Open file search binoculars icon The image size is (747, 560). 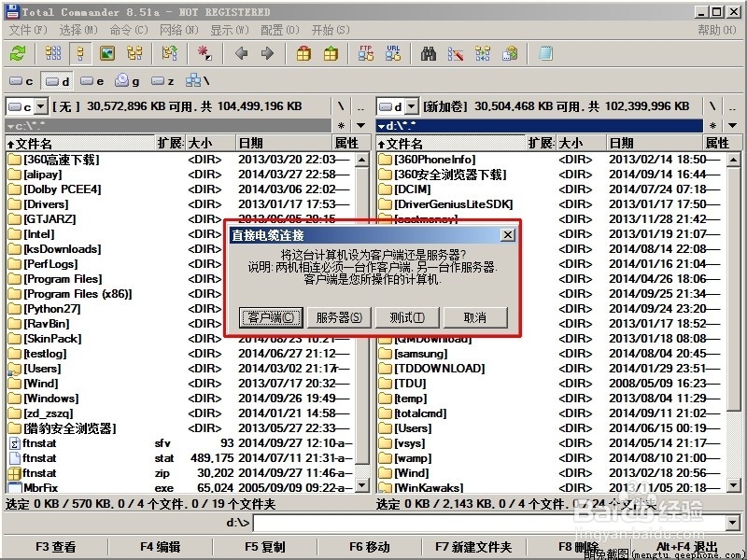coord(429,53)
